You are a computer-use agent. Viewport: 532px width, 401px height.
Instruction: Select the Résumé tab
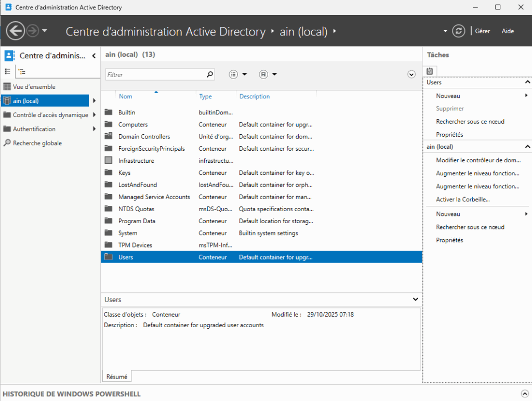click(x=116, y=377)
